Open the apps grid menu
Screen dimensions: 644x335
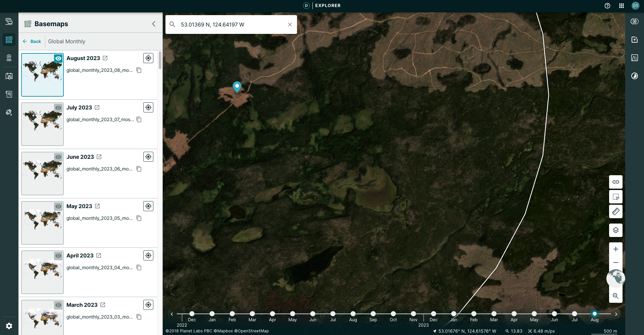pos(622,6)
